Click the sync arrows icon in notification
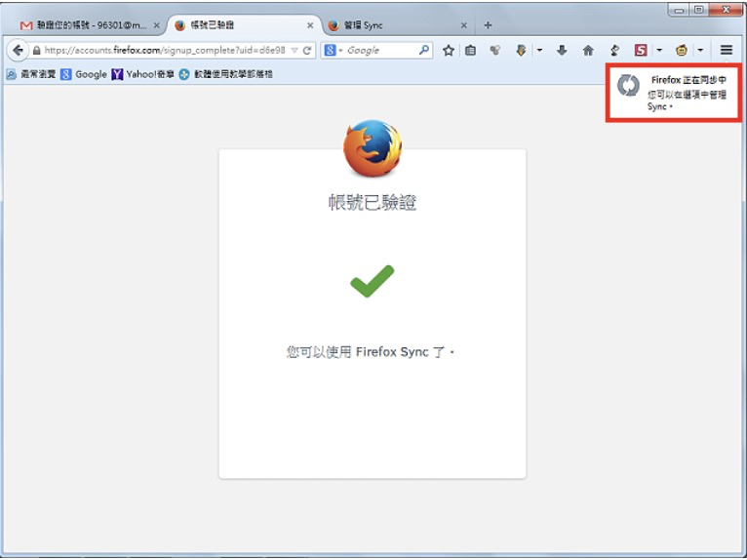 [x=628, y=86]
